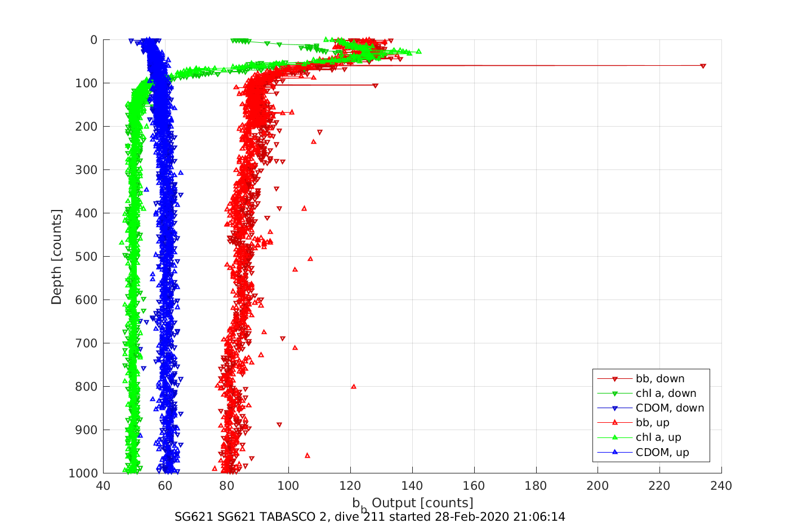
Task: Select the red 'bb, up' legend marker
Action: (615, 422)
